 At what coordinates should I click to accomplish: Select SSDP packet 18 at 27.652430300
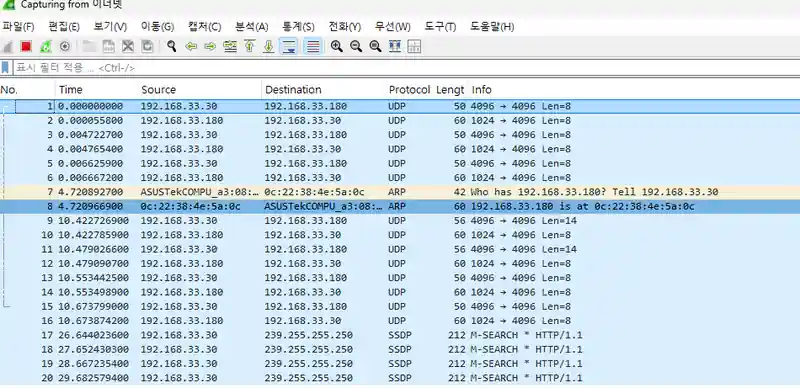[400, 349]
